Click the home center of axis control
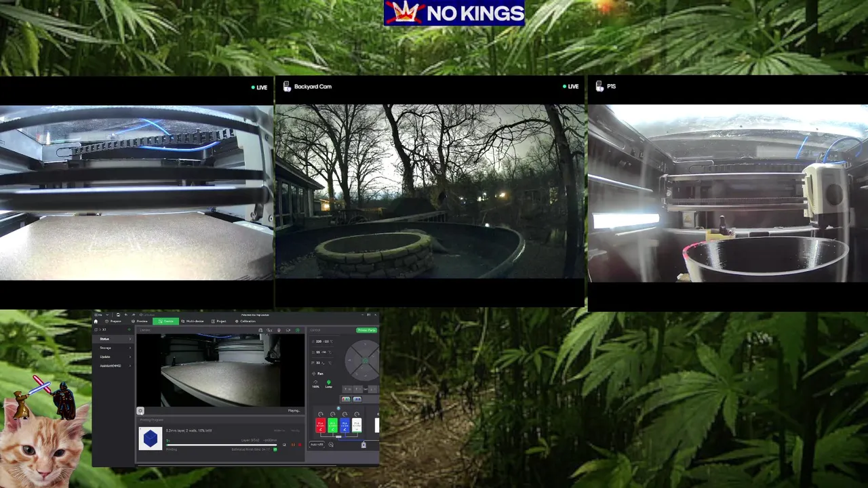This screenshot has height=488, width=868. coord(366,361)
